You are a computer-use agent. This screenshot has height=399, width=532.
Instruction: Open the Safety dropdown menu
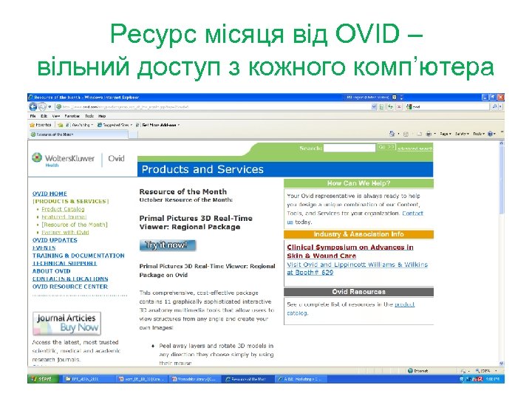coord(462,134)
